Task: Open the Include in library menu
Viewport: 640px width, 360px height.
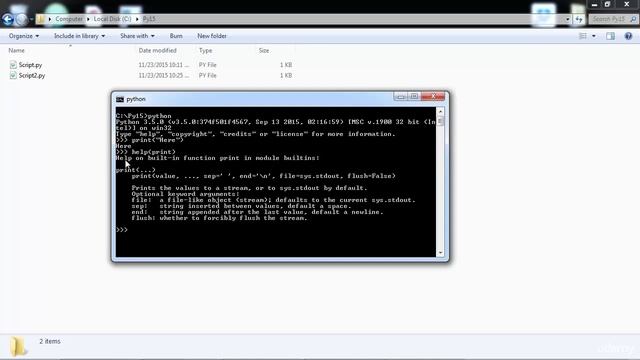Action: [x=79, y=36]
